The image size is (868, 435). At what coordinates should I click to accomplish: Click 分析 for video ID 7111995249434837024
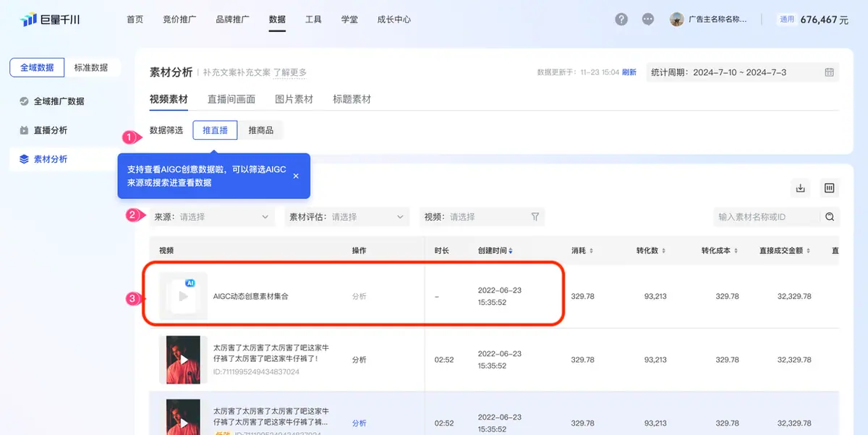(x=359, y=360)
